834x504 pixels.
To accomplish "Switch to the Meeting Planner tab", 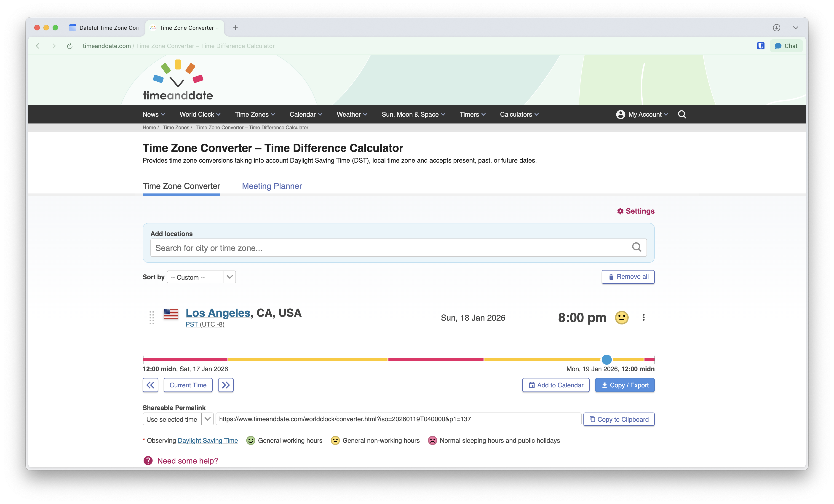I will pos(272,186).
